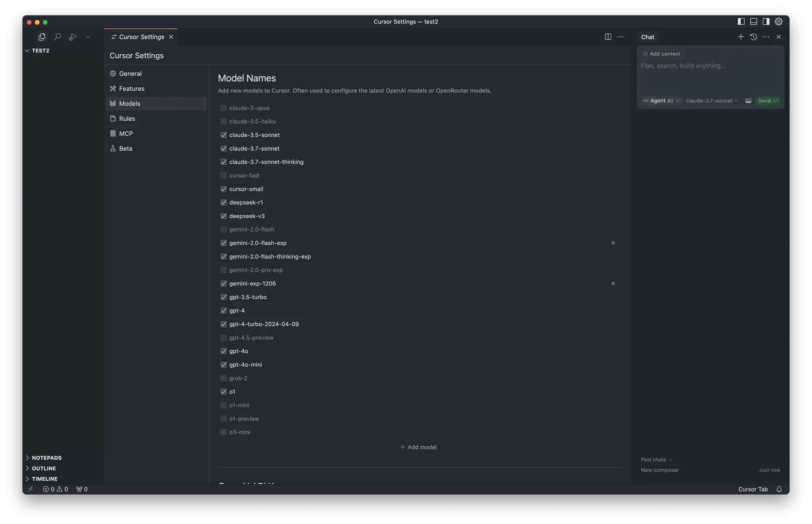Click Send button in chat
The height and width of the screenshot is (524, 812).
(767, 101)
